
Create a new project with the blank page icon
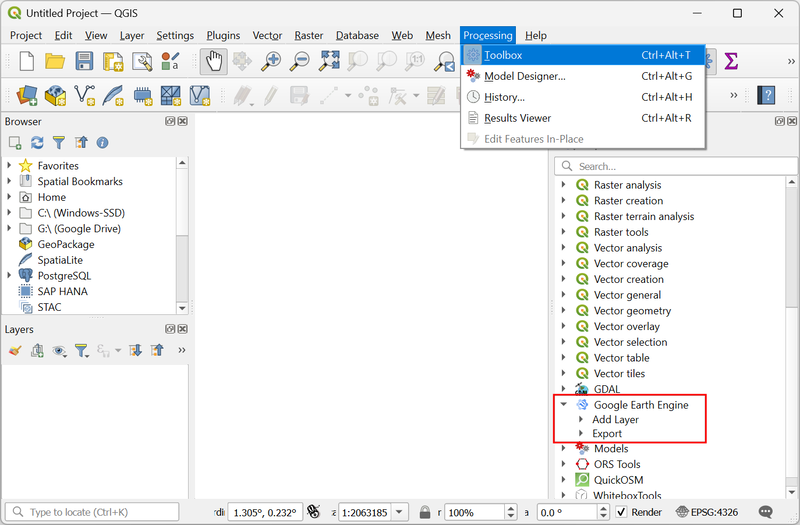27,61
